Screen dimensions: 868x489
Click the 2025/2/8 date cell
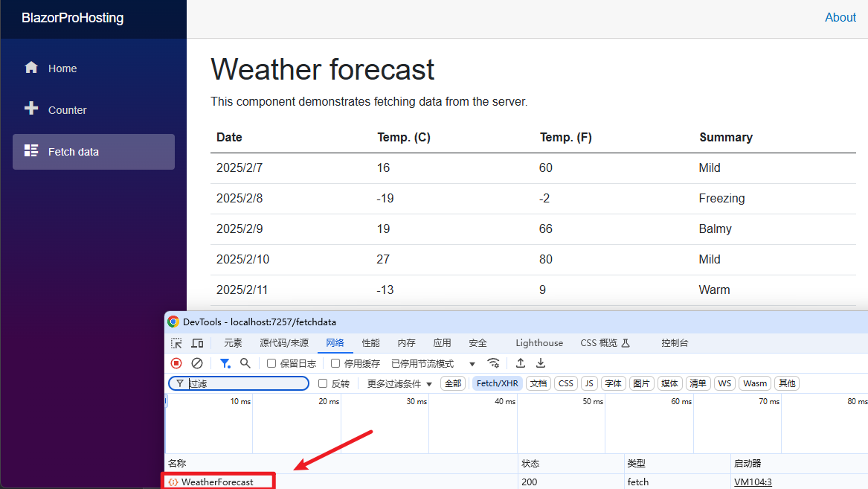239,198
